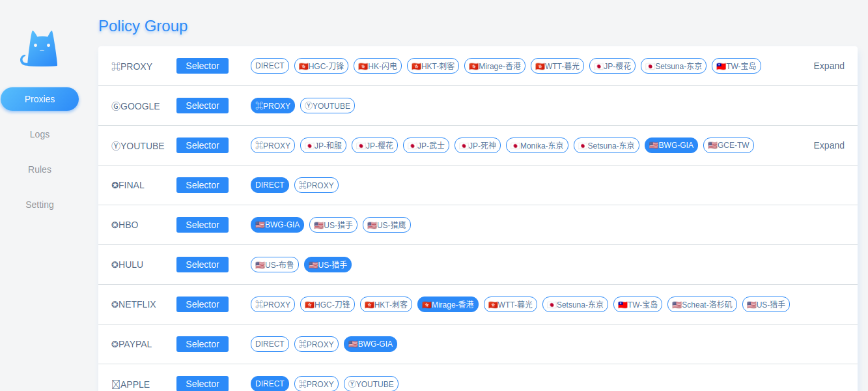868x391 pixels.
Task: Select Setsuna-东京 in the YOUTUBE group
Action: (606, 145)
